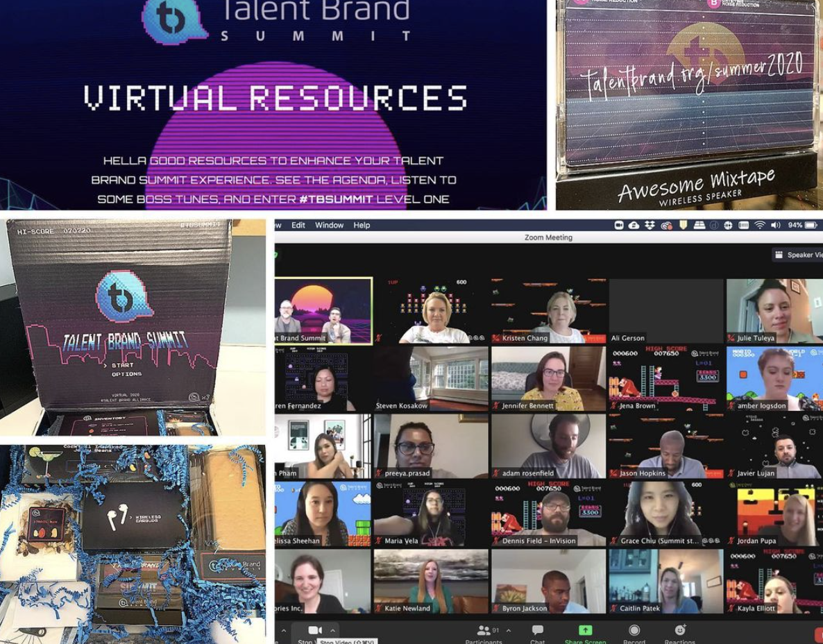This screenshot has height=644, width=823.
Task: Click the Dropbox icon in the menu bar
Action: tap(651, 225)
